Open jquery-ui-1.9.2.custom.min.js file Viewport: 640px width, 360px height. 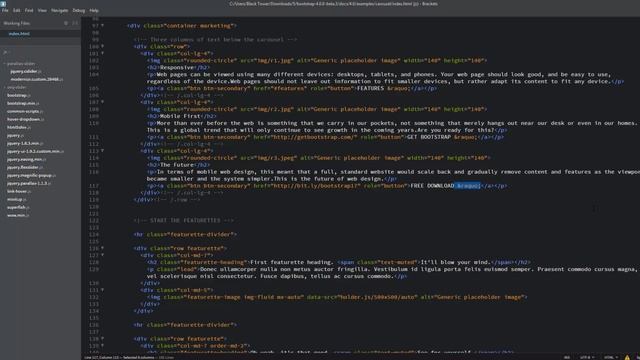pos(36,151)
